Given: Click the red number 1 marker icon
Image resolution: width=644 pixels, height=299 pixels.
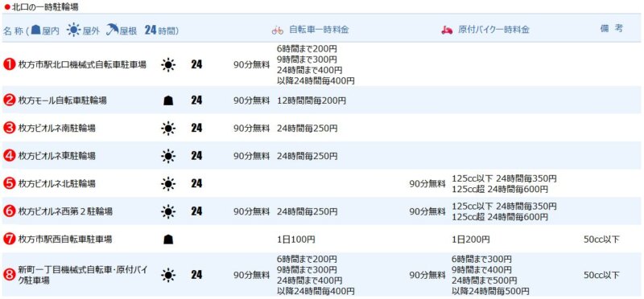Looking at the screenshot, I should 9,64.
